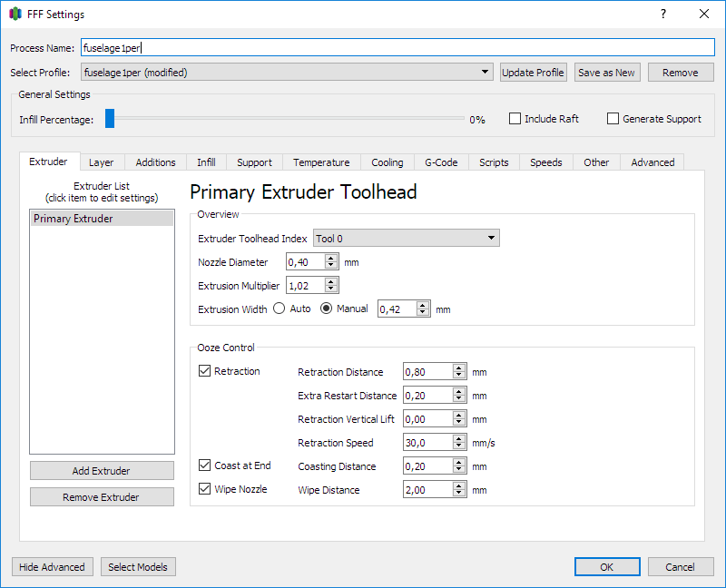Decrease Extrusion Multiplier with down arrow

tap(331, 289)
